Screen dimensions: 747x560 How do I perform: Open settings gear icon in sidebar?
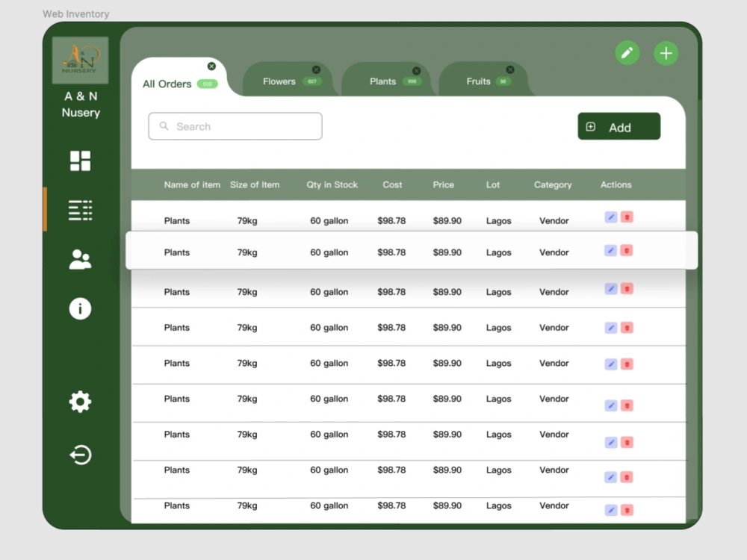tap(80, 402)
